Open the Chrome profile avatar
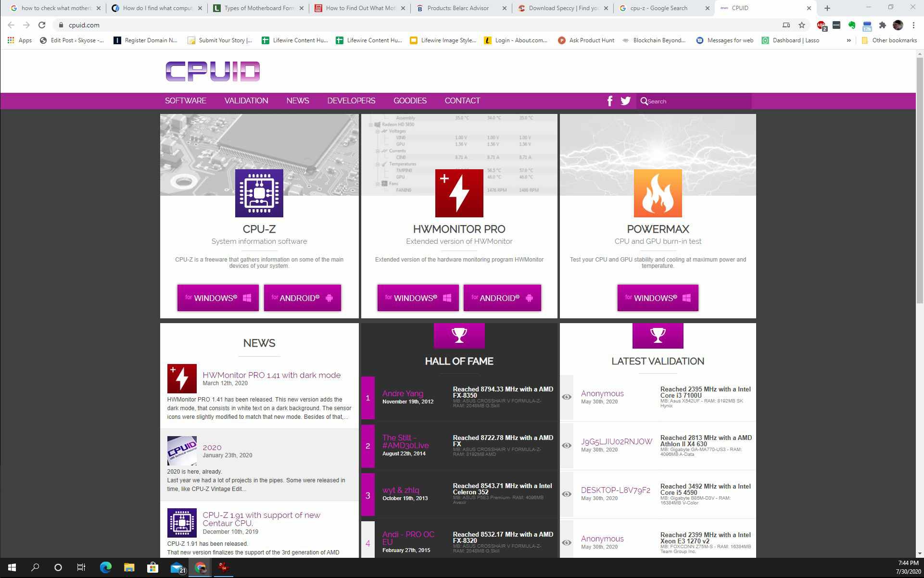This screenshot has height=578, width=924. [898, 25]
